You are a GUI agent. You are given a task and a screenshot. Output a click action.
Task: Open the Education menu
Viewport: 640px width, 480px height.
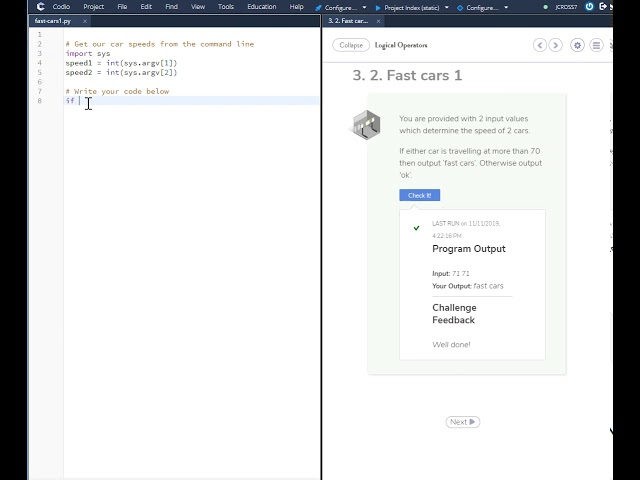pyautogui.click(x=262, y=7)
